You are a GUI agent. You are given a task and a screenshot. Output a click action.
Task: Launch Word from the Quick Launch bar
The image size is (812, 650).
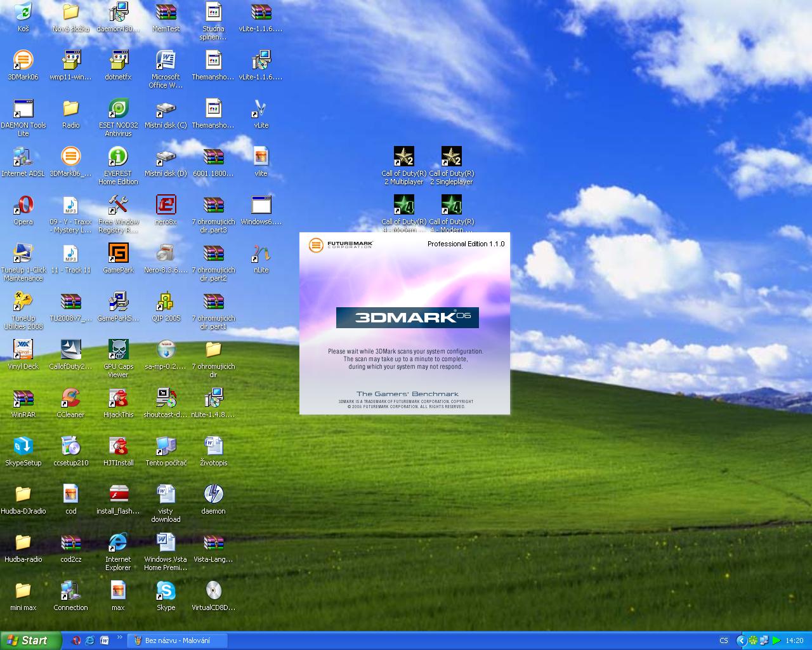coord(104,640)
